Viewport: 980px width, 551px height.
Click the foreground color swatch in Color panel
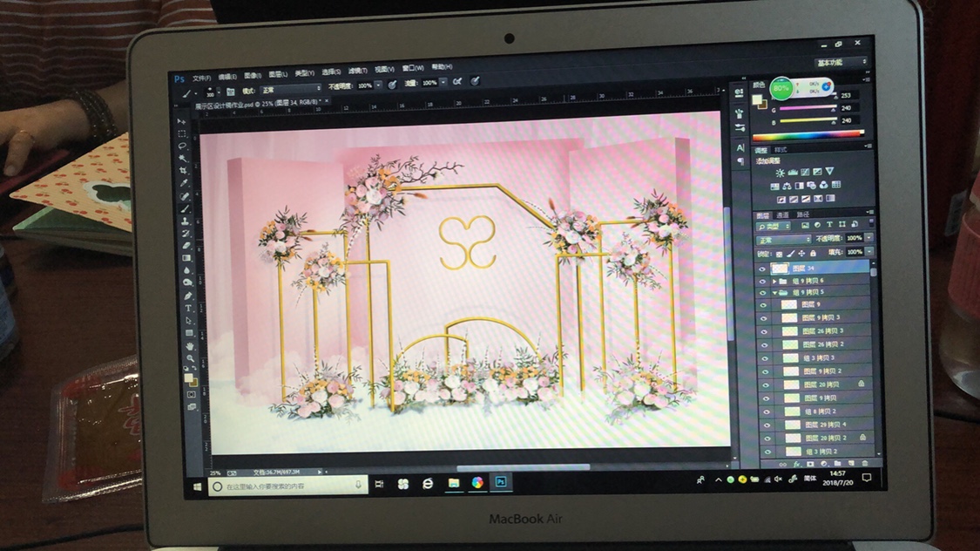tap(758, 100)
